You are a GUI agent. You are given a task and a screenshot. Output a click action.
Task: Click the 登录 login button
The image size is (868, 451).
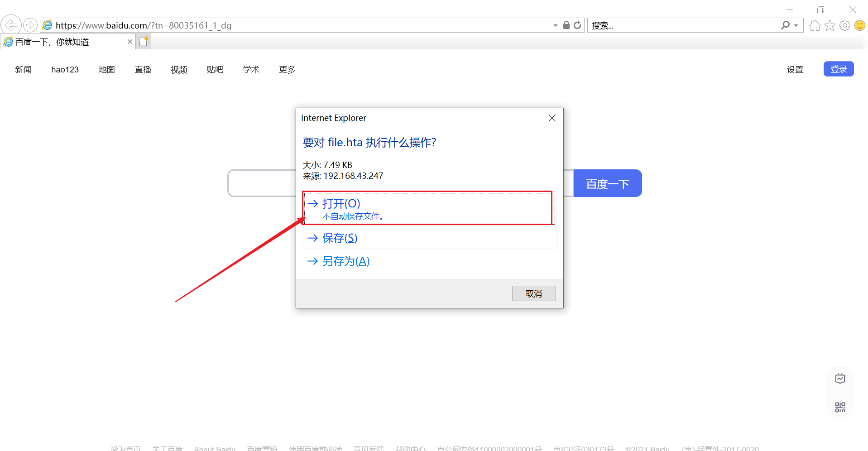[839, 69]
